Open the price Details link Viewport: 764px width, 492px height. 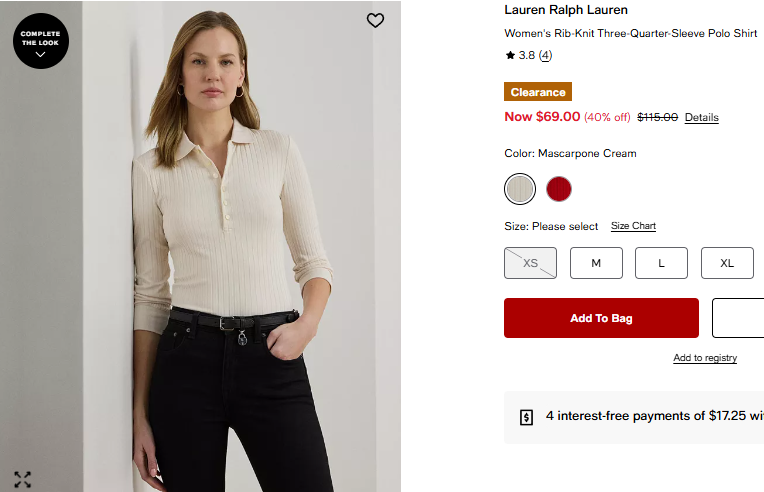coord(701,117)
